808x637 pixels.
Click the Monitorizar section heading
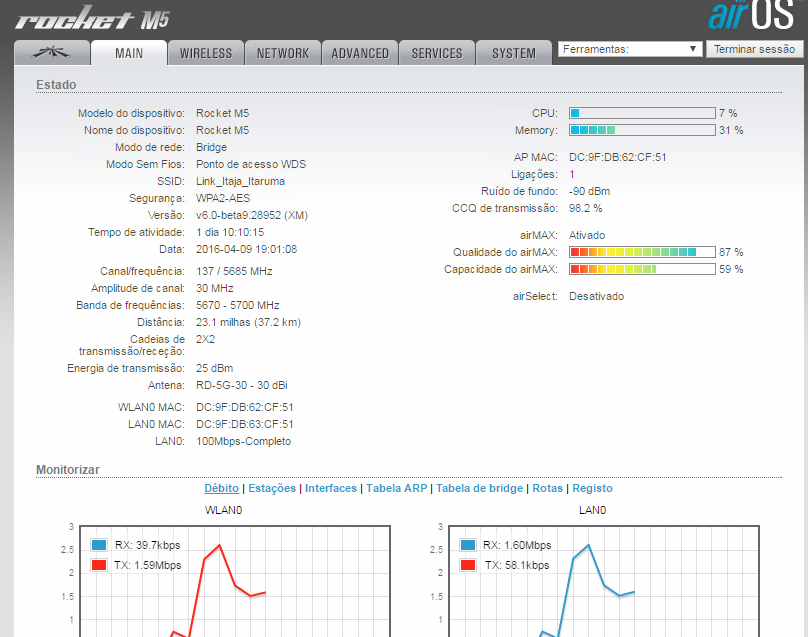coord(68,470)
